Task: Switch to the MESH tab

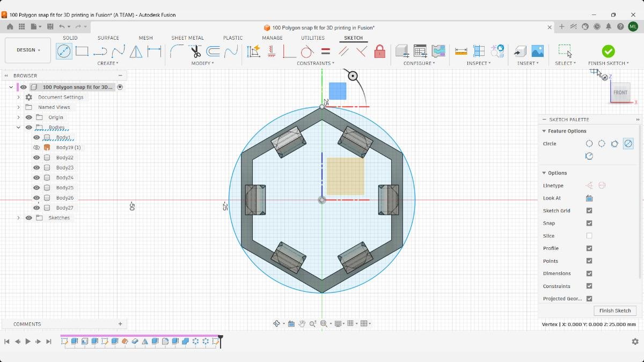Action: click(145, 38)
